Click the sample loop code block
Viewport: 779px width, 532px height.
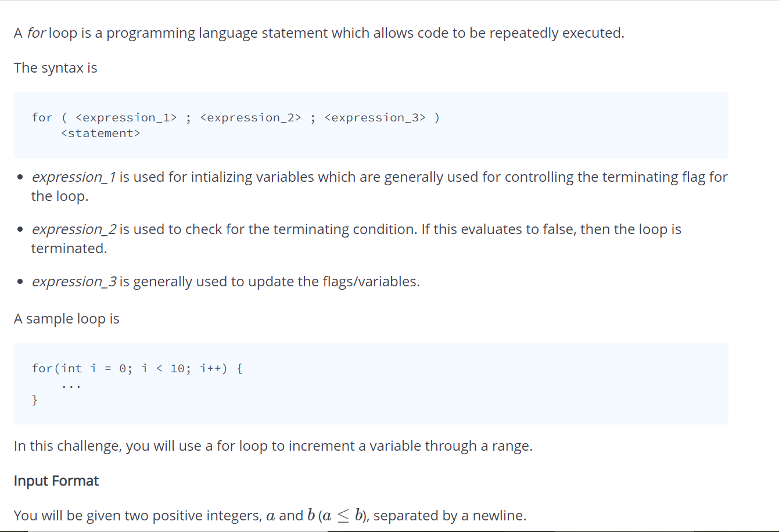pyautogui.click(x=371, y=383)
